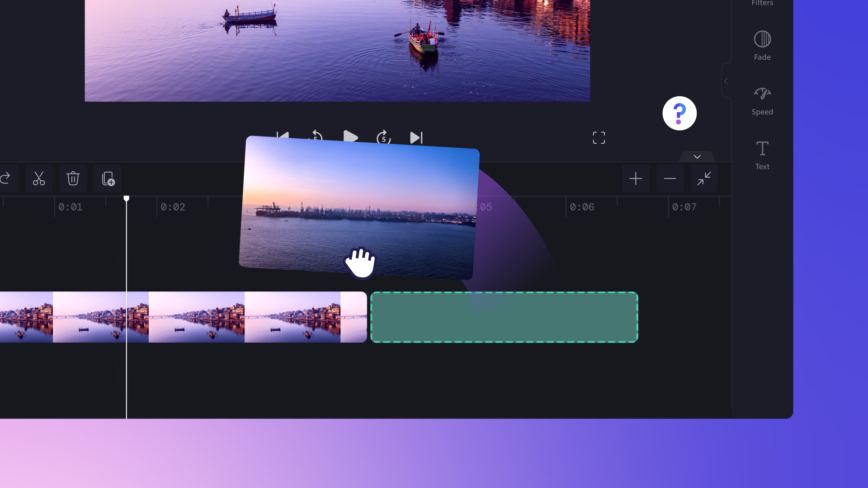
Task: Click the Redo button
Action: point(5,178)
